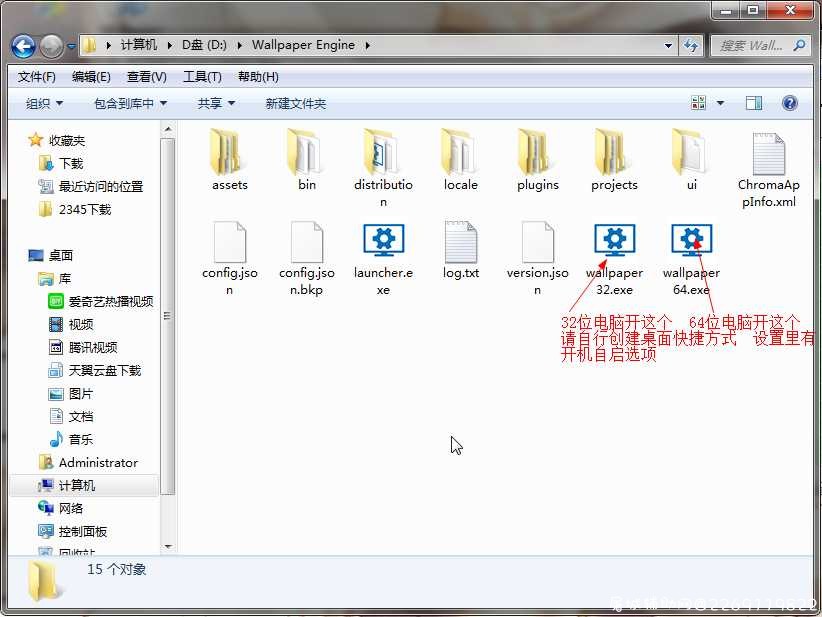Viewport: 822px width, 617px height.
Task: Select the wallpaper32.exe application
Action: tap(614, 258)
